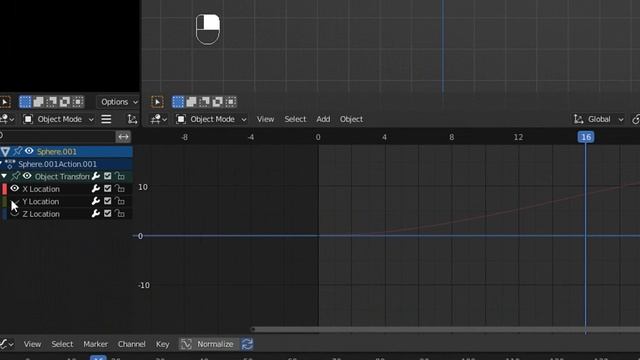Open the graph editor Marker menu
The image size is (640, 360).
pos(96,344)
